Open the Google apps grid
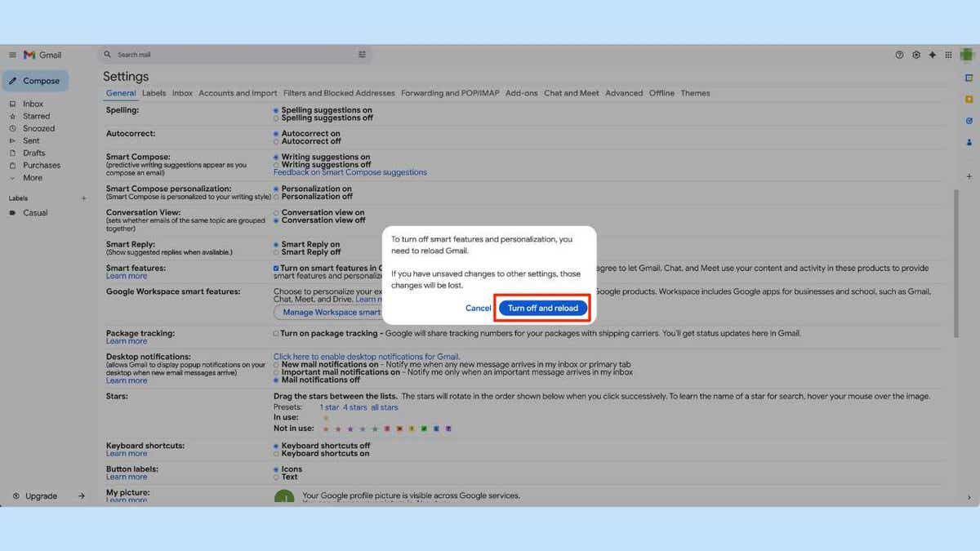980x551 pixels. tap(949, 55)
